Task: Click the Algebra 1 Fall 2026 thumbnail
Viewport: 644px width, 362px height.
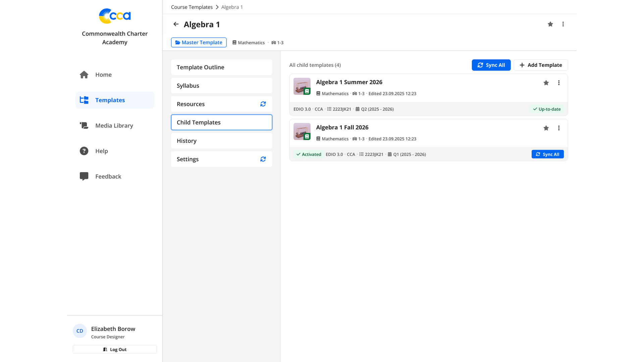Action: (x=302, y=132)
